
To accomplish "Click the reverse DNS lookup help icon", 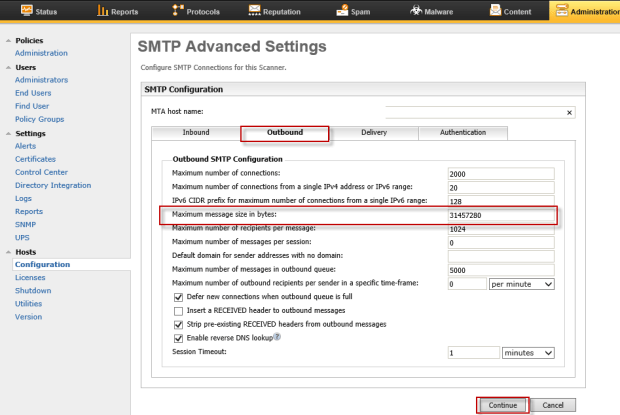I will click(x=276, y=338).
